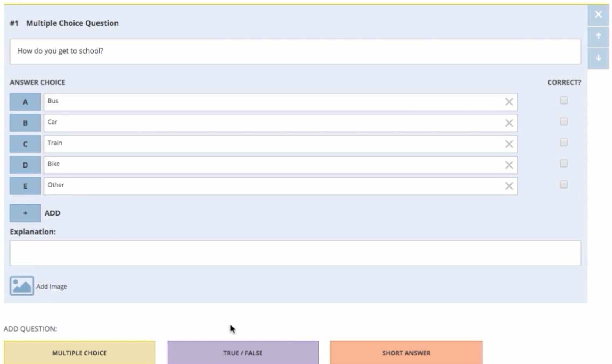Remove the Train answer choice

click(509, 144)
